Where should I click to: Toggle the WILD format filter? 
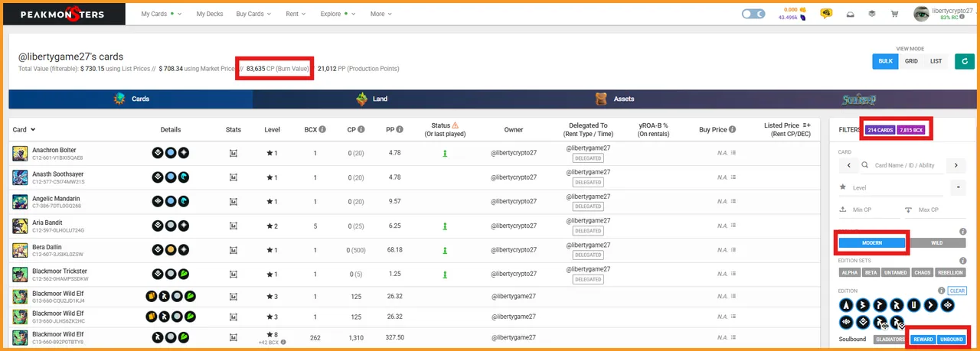[936, 242]
